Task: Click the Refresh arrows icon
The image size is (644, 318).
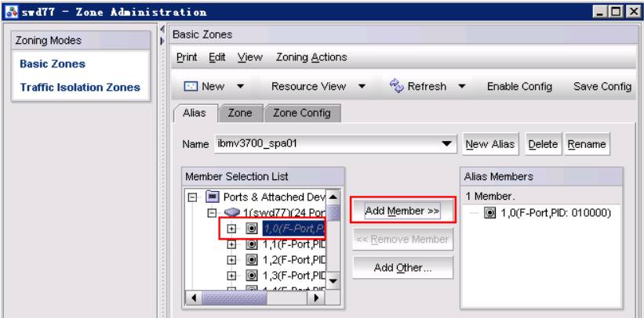Action: coord(396,86)
